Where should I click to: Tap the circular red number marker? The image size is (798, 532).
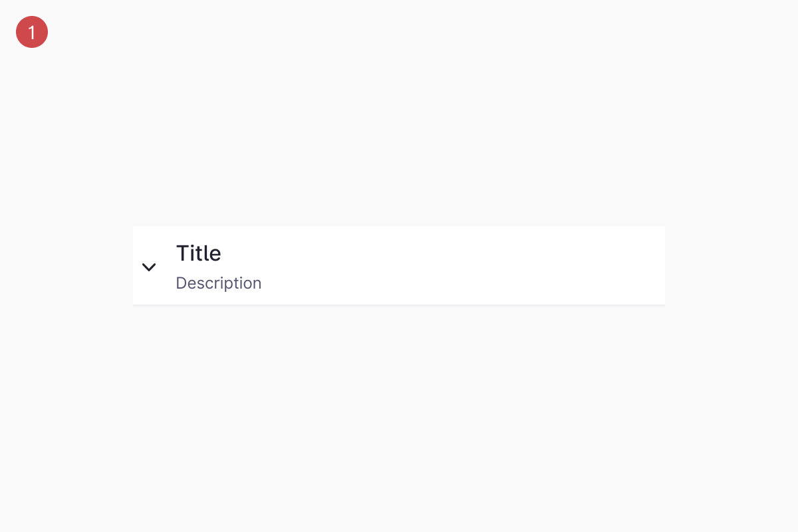[x=32, y=32]
